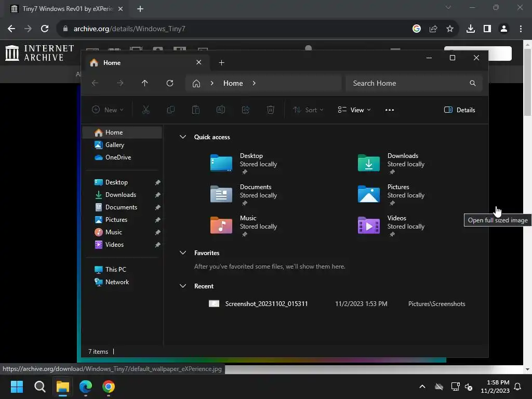Bookmark this page with the star icon
Image resolution: width=532 pixels, height=399 pixels.
[449, 29]
